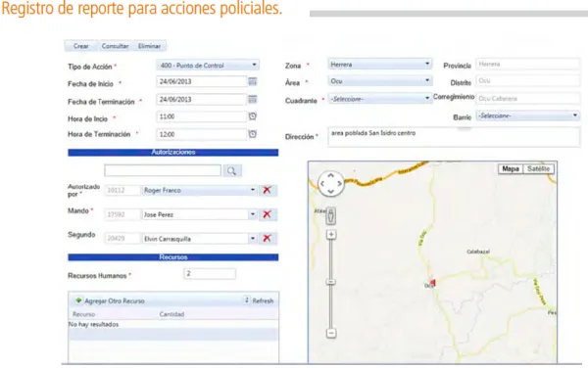Open Zona dropdown showing Herrera
The image size is (588, 368).
tap(379, 65)
